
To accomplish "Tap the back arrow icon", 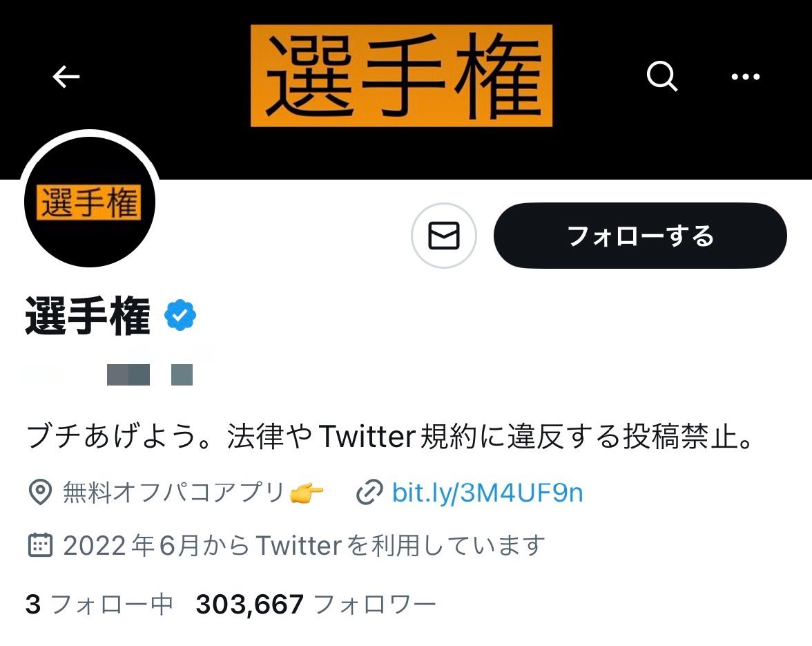I will coord(66,77).
